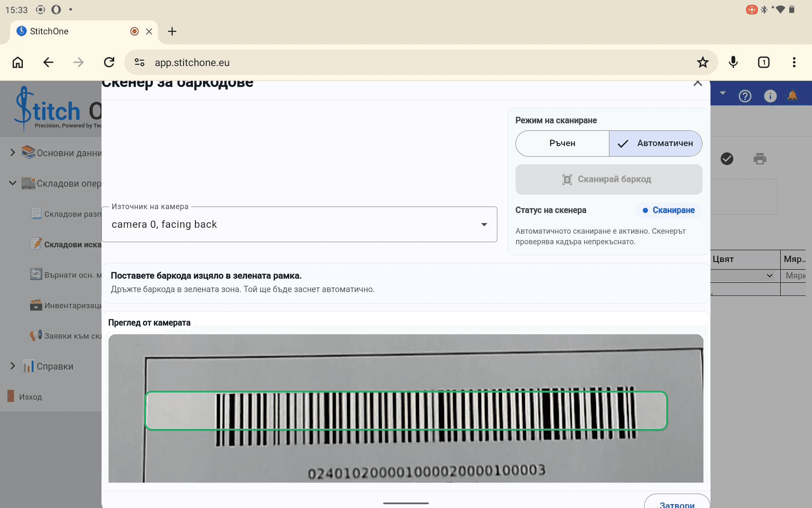Open notifications bell icon
Image resolution: width=812 pixels, height=508 pixels.
pyautogui.click(x=793, y=96)
